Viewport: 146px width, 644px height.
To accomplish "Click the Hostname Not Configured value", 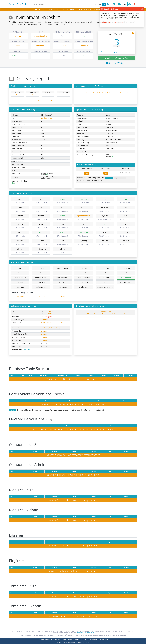I will point(46,317).
